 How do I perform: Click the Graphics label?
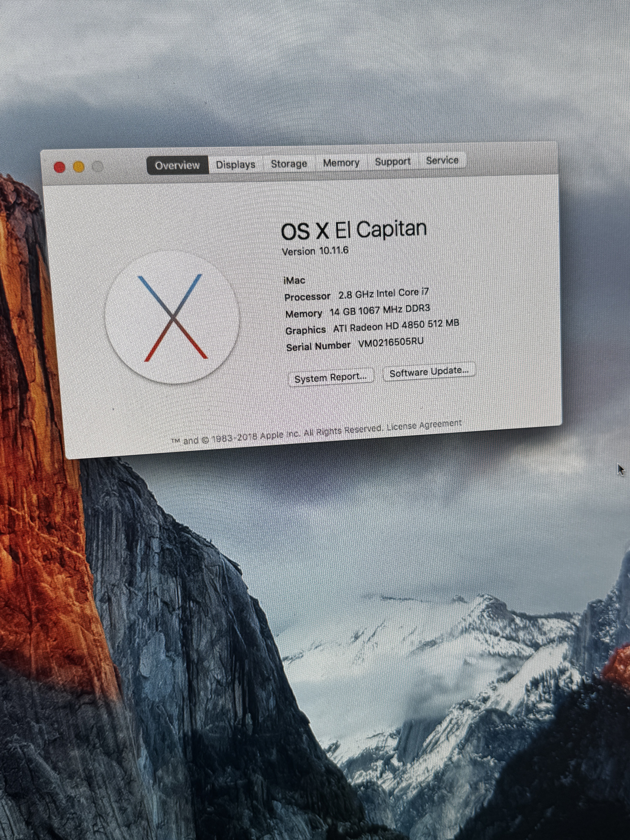pos(306,330)
